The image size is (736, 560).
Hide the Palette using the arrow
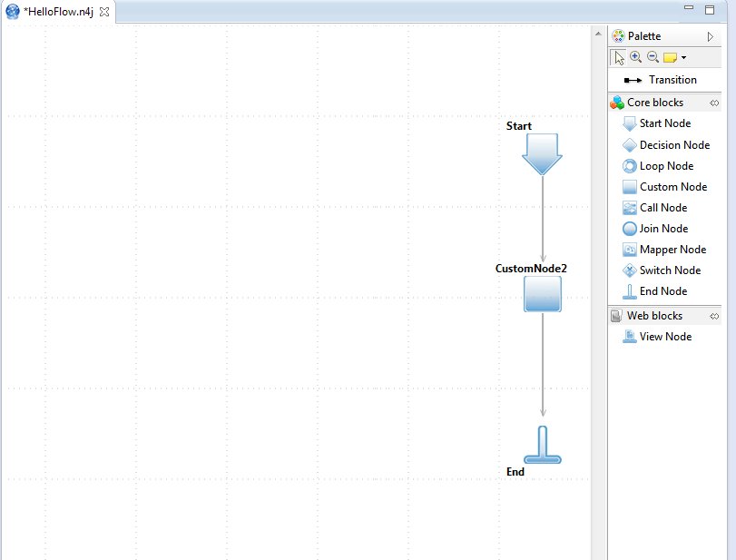click(711, 36)
